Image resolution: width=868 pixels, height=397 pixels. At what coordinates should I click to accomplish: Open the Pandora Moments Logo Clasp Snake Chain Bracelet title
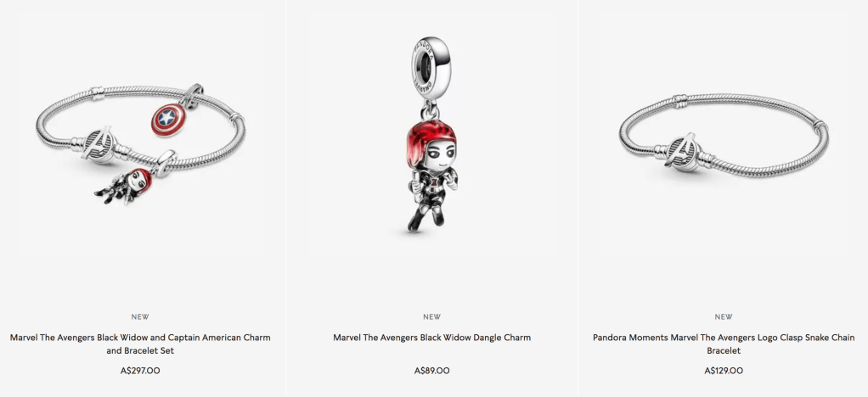tap(724, 344)
